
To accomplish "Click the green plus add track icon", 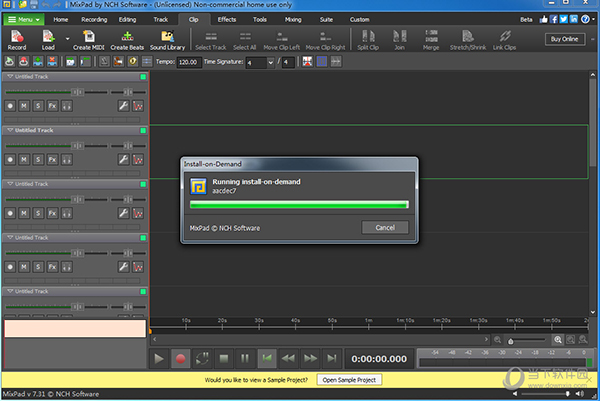I will point(38,61).
